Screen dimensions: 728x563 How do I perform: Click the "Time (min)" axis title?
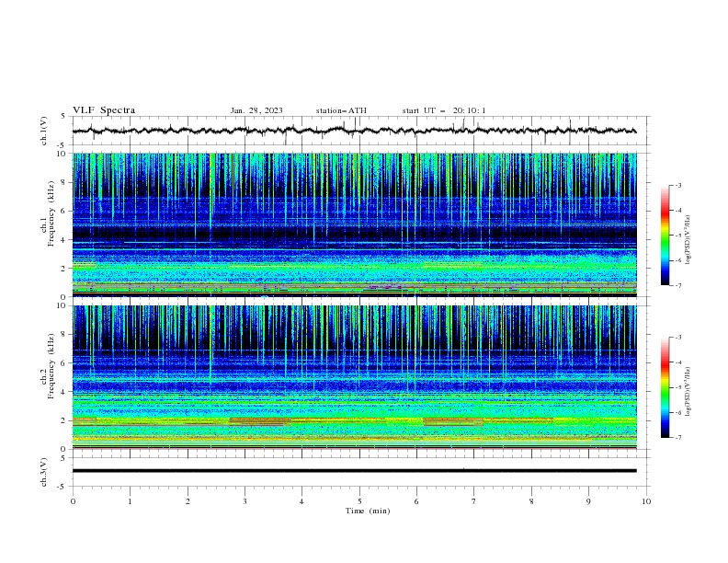(368, 511)
